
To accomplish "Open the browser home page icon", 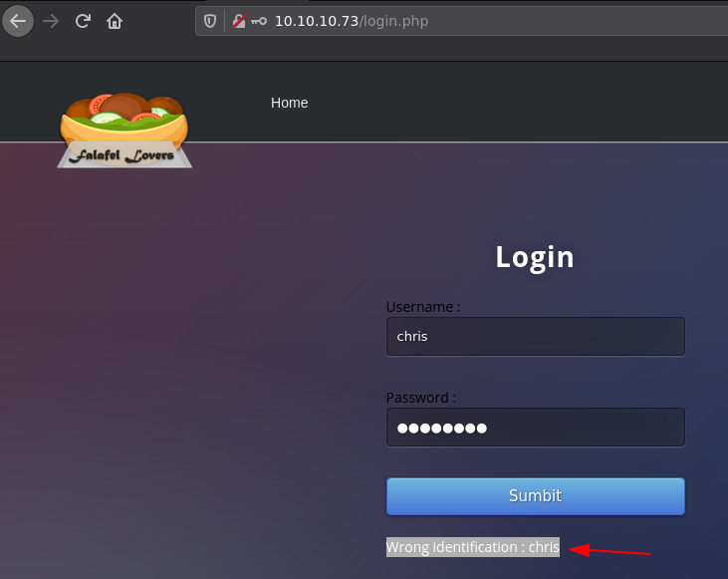I will coord(115,21).
